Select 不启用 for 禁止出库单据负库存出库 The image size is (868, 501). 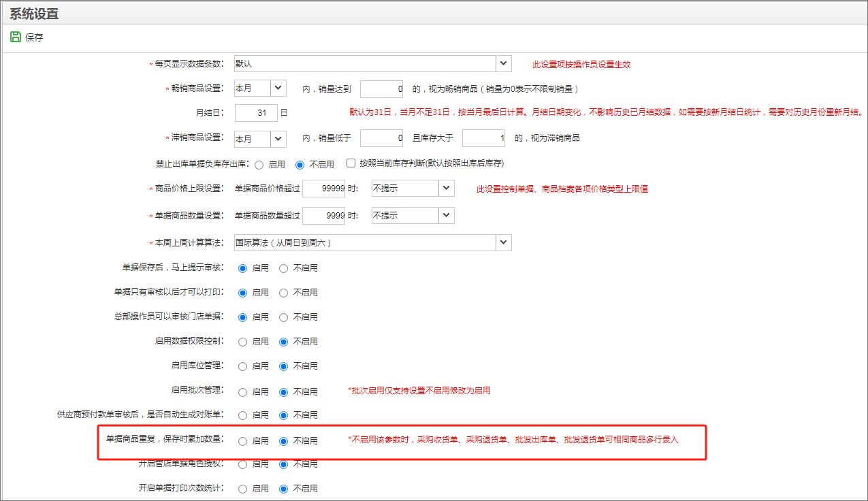point(300,164)
